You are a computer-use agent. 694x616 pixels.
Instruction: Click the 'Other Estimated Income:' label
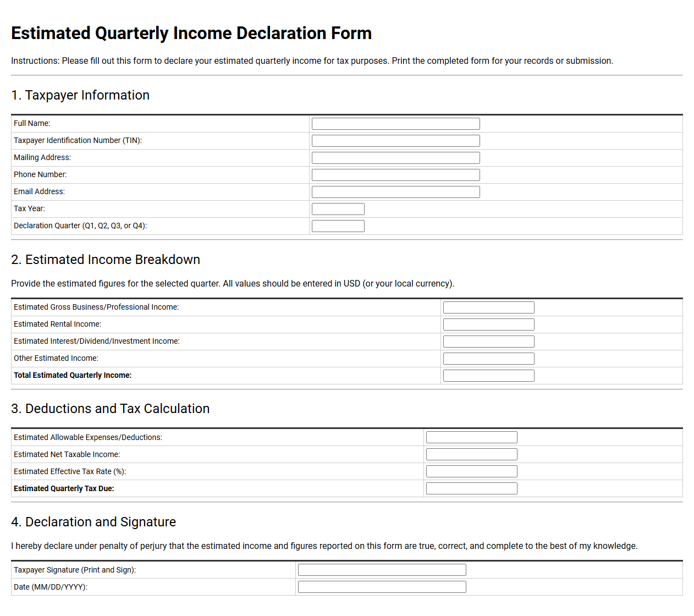coord(56,358)
